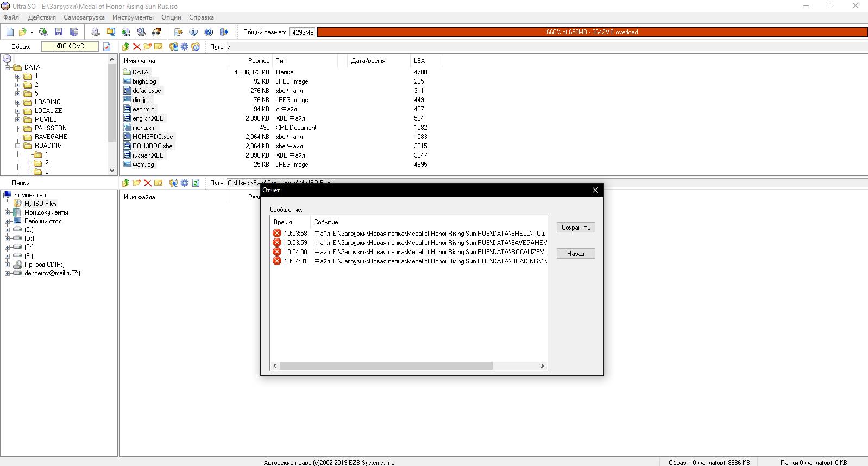The image size is (868, 466).
Task: Expand Привод CD(H:) node
Action: 8,265
